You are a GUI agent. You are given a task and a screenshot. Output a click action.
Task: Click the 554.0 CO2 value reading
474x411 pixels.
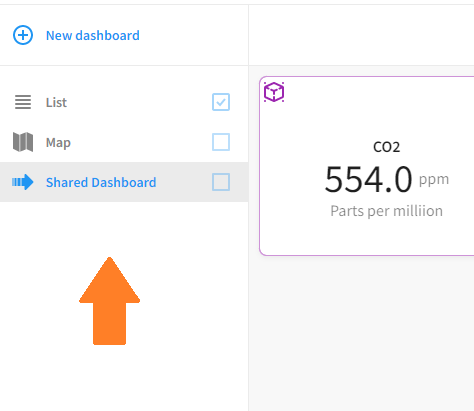point(368,180)
